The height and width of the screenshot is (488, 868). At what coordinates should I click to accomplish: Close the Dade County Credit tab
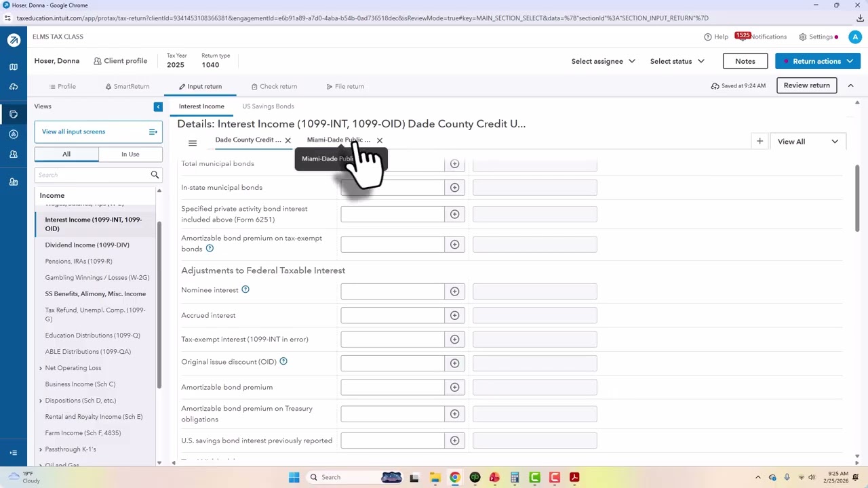[288, 140]
